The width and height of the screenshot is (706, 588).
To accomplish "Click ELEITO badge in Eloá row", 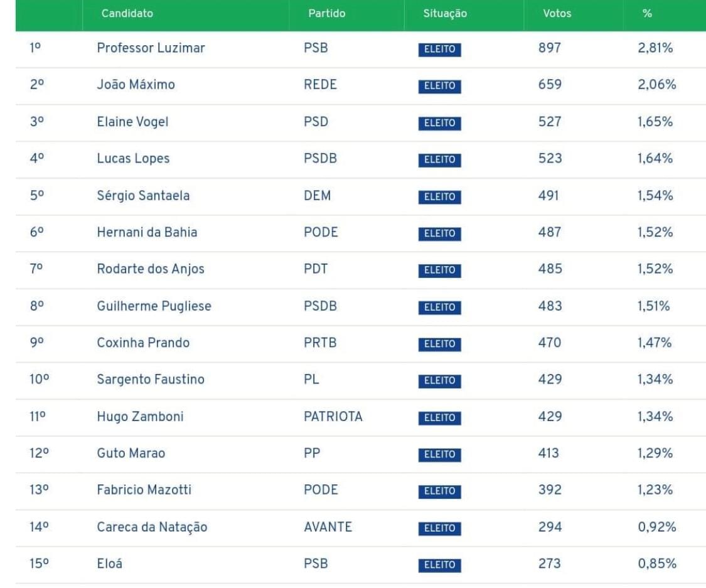I will tap(439, 565).
